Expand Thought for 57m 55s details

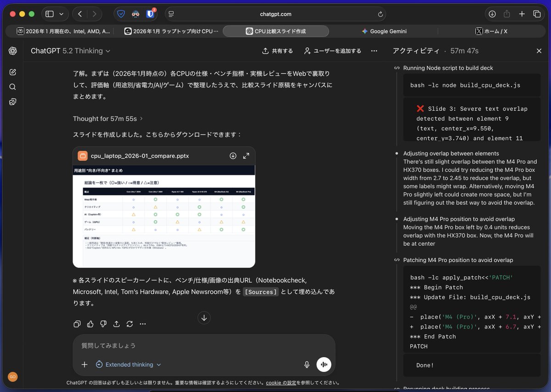[x=108, y=118]
